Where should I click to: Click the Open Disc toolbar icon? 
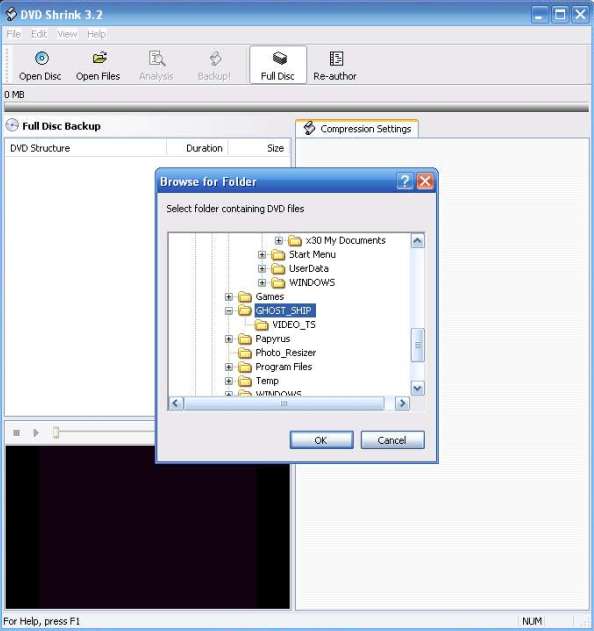click(41, 58)
